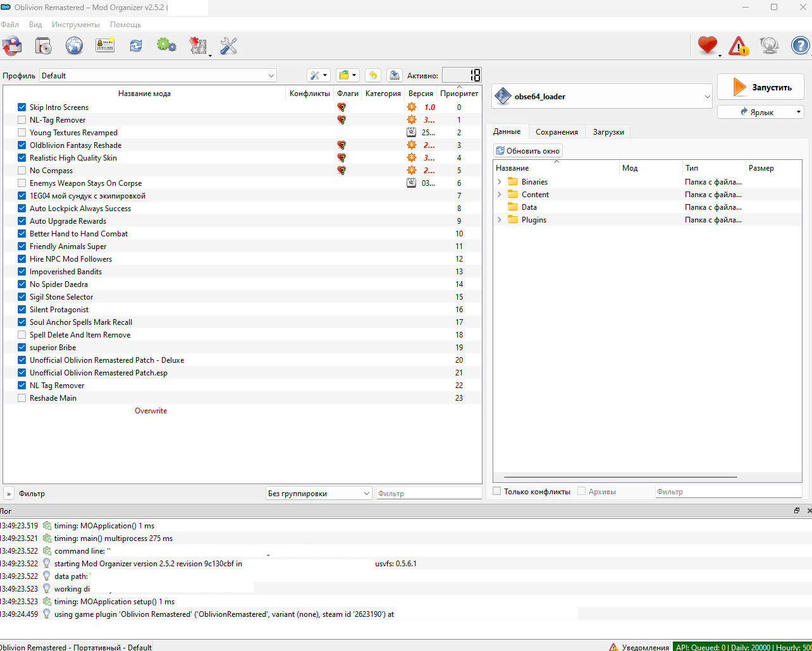Click the obse64_loader executable icon
This screenshot has height=651, width=812.
point(503,96)
